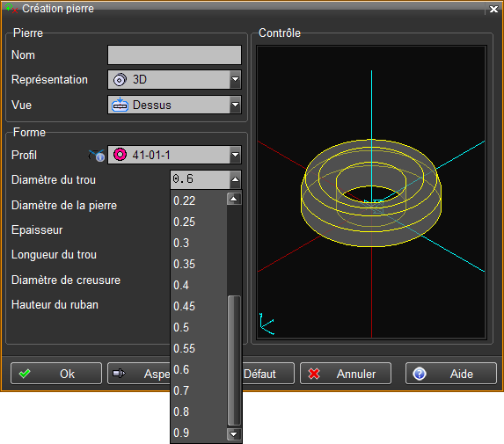The height and width of the screenshot is (444, 504).
Task: Click the axis orientation gizmo in preview
Action: click(x=267, y=324)
